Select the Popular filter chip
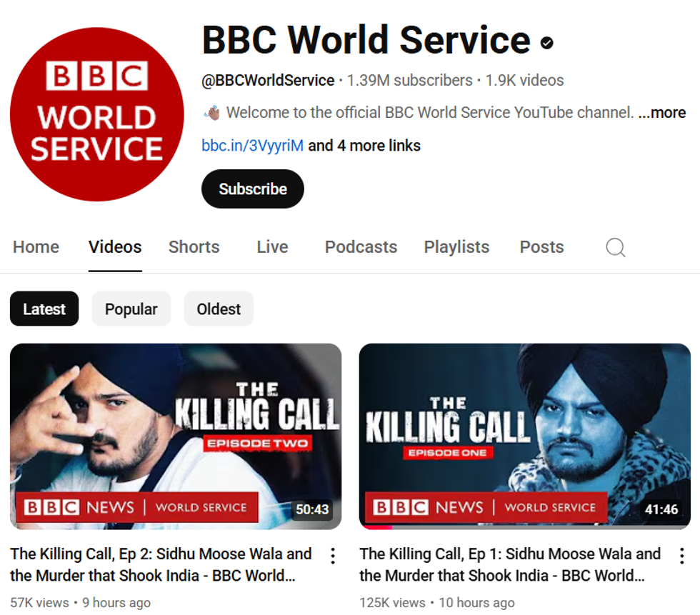This screenshot has height=615, width=700. click(131, 309)
